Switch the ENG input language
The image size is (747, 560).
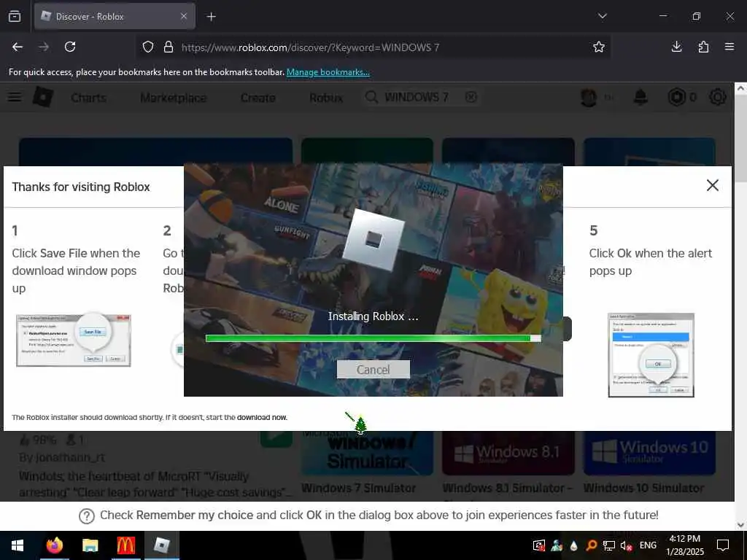(x=648, y=545)
